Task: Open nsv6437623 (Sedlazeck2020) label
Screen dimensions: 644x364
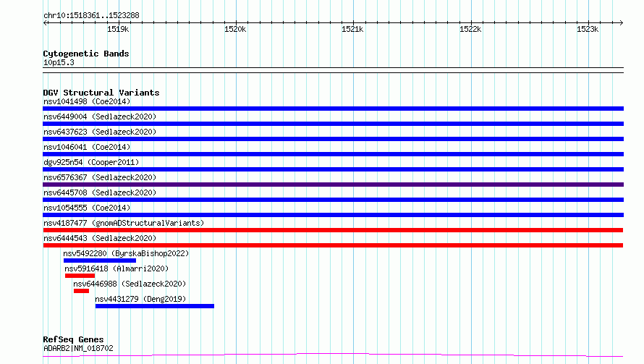Action: (100, 132)
